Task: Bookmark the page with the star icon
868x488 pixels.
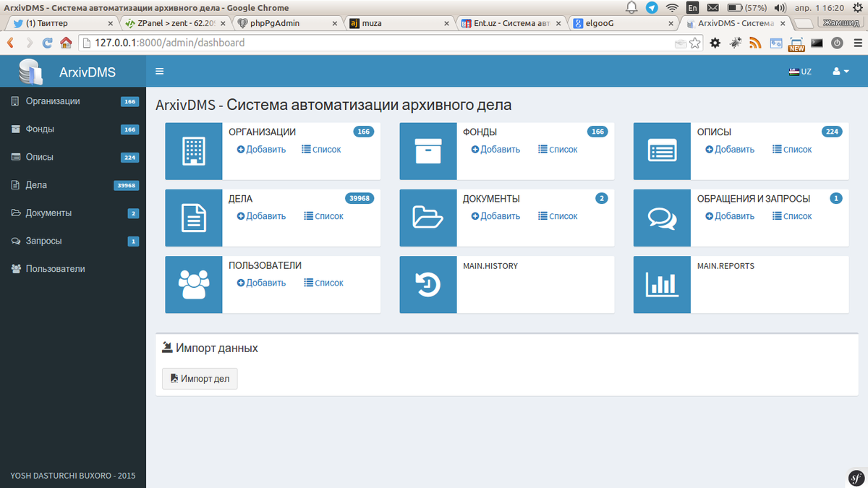Action: pyautogui.click(x=695, y=43)
